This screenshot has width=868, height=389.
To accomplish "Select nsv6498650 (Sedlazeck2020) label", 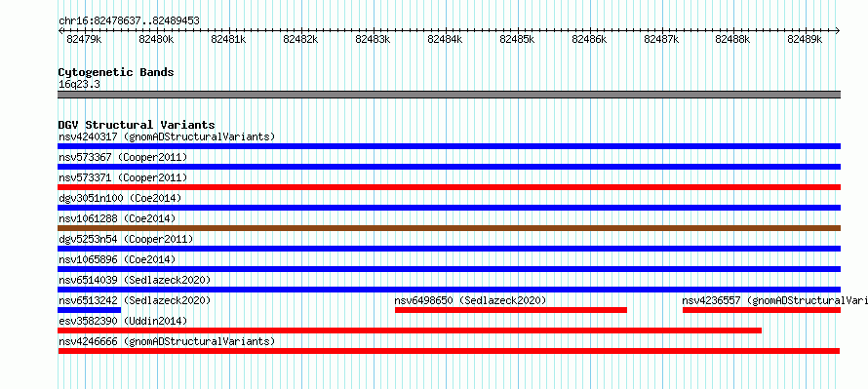I will tap(470, 300).
